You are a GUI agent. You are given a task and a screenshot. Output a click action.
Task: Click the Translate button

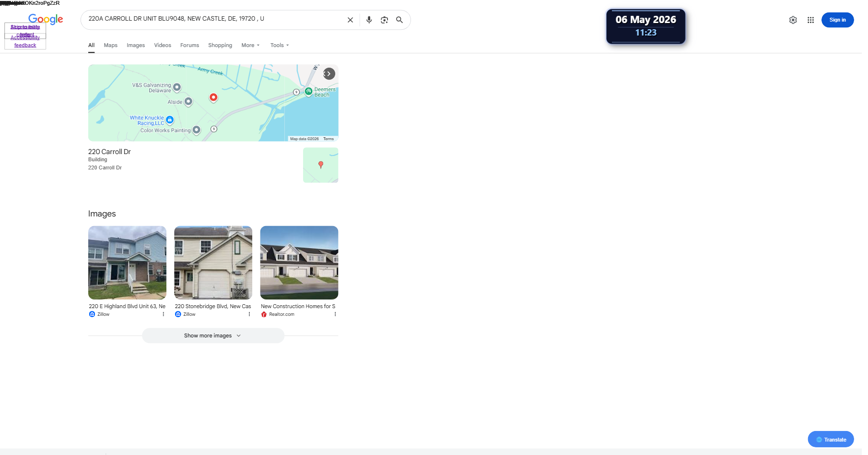click(x=831, y=439)
